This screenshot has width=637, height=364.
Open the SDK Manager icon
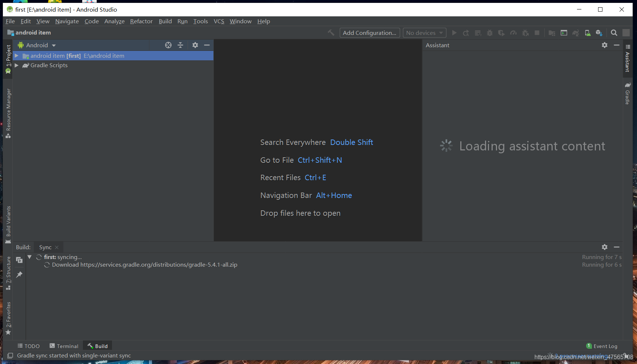pyautogui.click(x=599, y=33)
